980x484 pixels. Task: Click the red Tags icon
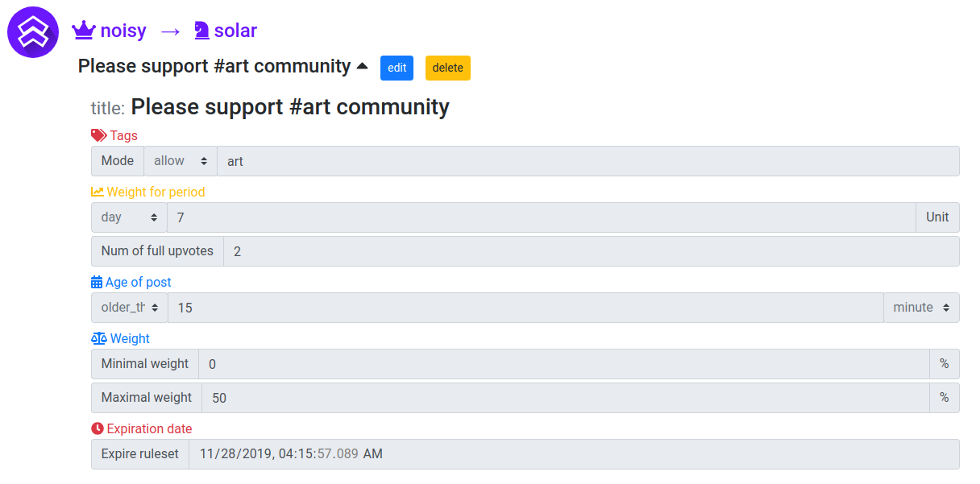98,135
